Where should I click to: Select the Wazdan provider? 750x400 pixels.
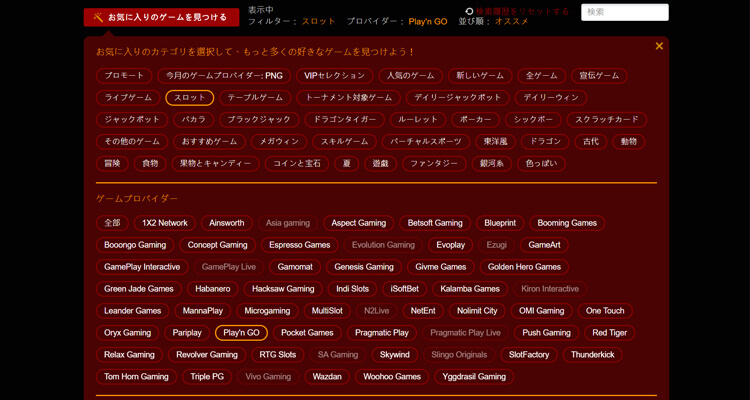tap(327, 377)
